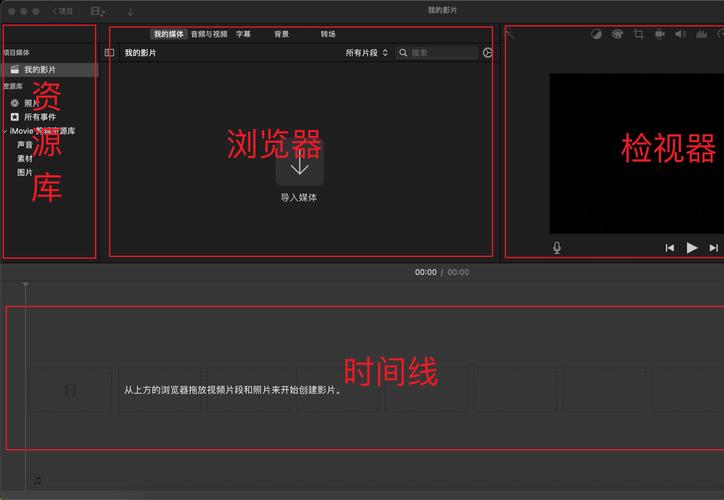Screen dimensions: 724x500
Task: Toggle the library sidebar list icon
Action: click(x=109, y=53)
